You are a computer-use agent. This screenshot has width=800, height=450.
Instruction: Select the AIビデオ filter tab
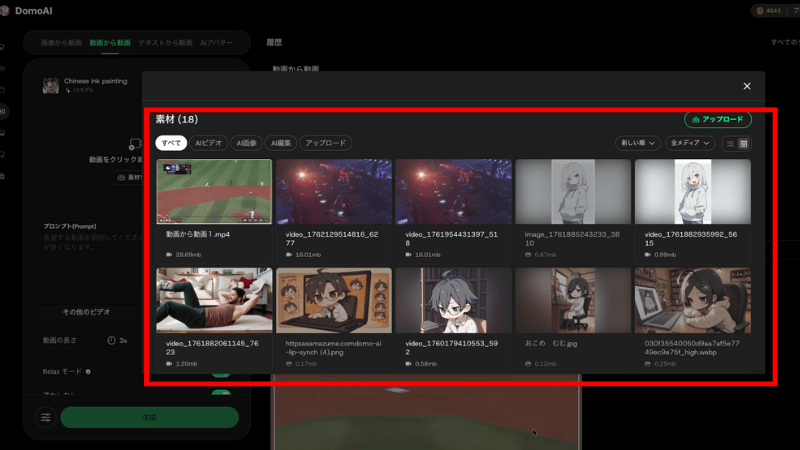click(210, 143)
